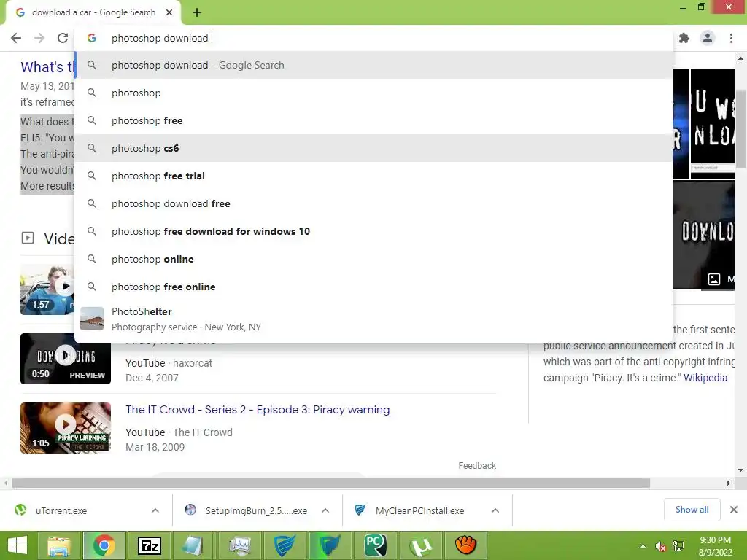Select the 'photoshop online' suggestion
The image size is (747, 560).
point(374,259)
